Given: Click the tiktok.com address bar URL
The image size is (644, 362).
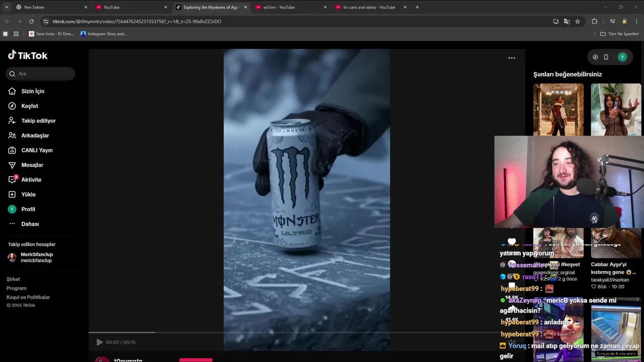Looking at the screenshot, I should (x=137, y=22).
